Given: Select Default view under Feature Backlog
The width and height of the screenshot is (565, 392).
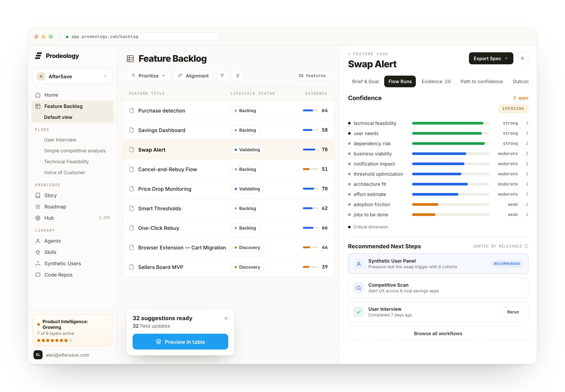Looking at the screenshot, I should (73, 117).
